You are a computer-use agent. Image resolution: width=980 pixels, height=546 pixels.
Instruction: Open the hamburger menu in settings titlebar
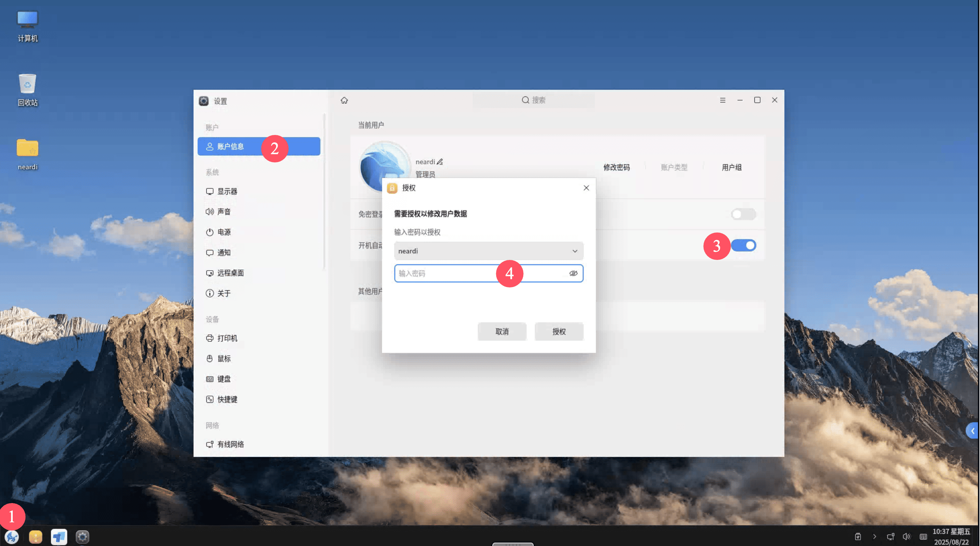click(722, 100)
